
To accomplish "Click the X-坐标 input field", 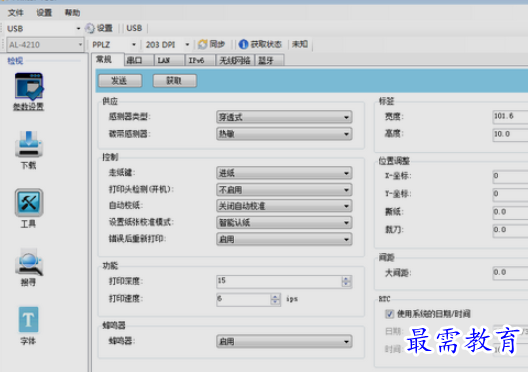I will [x=510, y=176].
